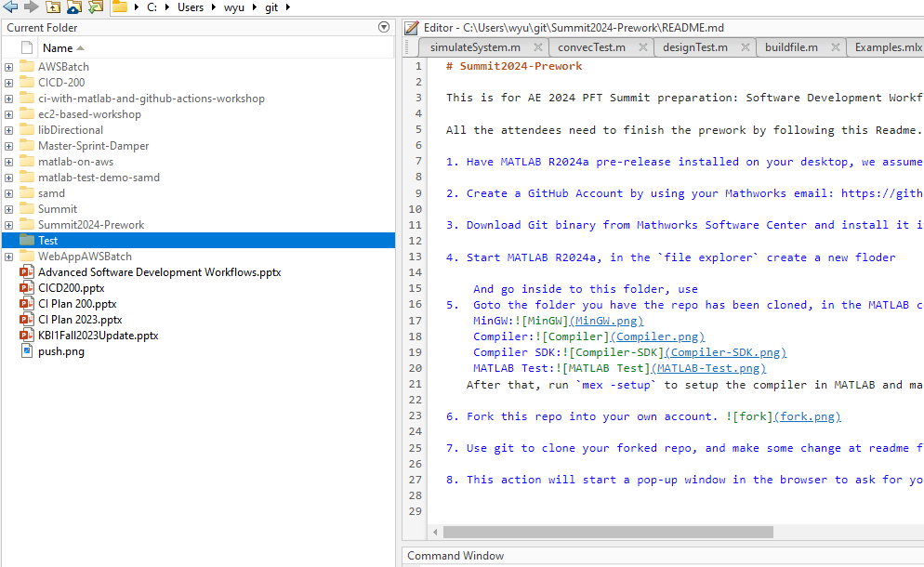
Task: Open the MATLAB-Test.png link
Action: click(x=708, y=368)
